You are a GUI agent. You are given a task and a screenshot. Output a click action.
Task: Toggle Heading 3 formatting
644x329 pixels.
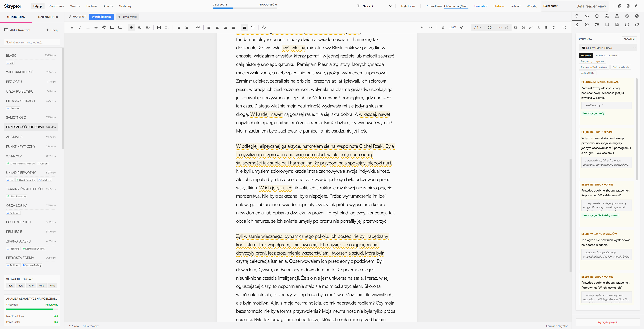pyautogui.click(x=148, y=27)
